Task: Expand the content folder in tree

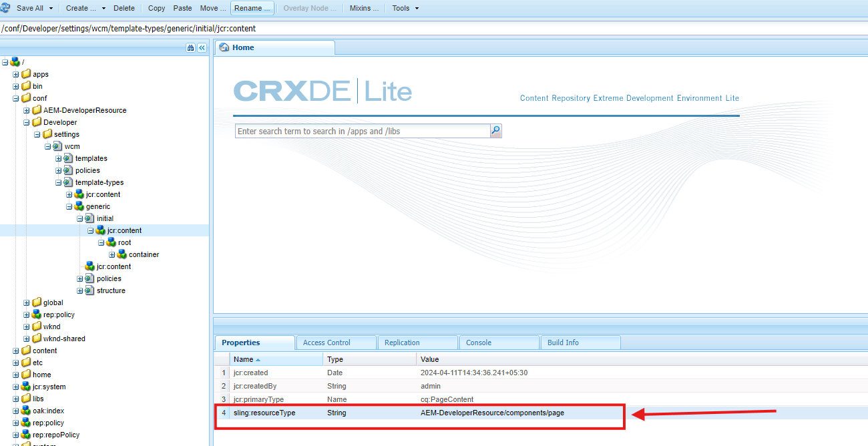Action: (x=16, y=351)
